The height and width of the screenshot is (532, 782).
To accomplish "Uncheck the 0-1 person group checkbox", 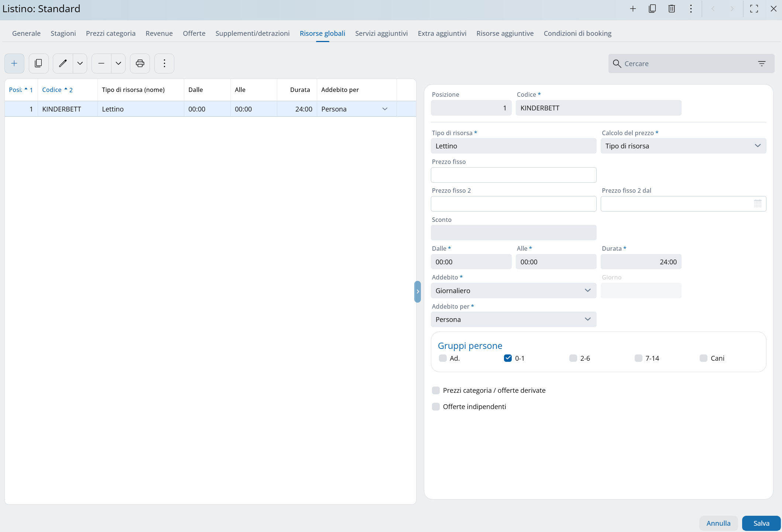I will pos(508,358).
